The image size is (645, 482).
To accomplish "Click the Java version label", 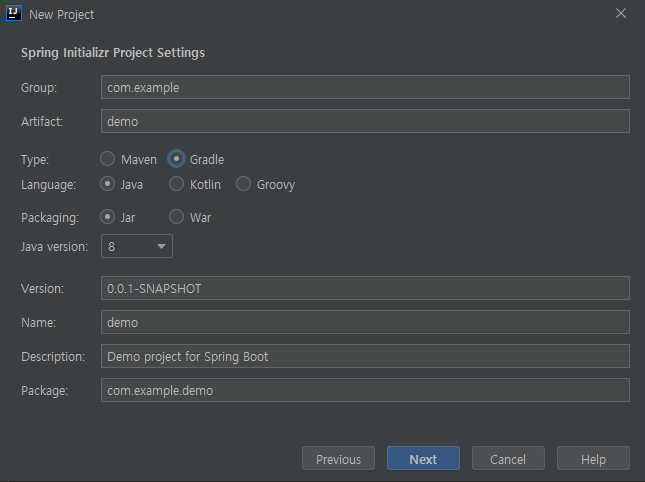I will pos(55,247).
